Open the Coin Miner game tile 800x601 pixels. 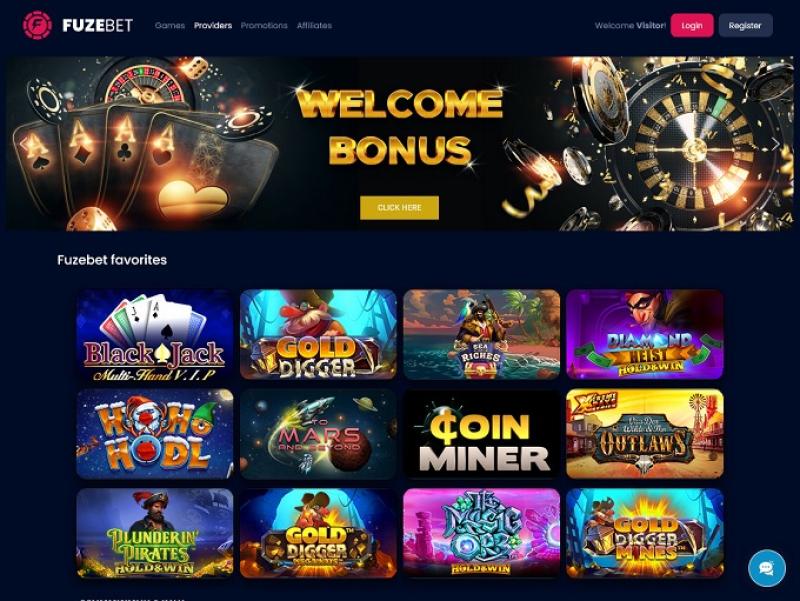coord(482,434)
